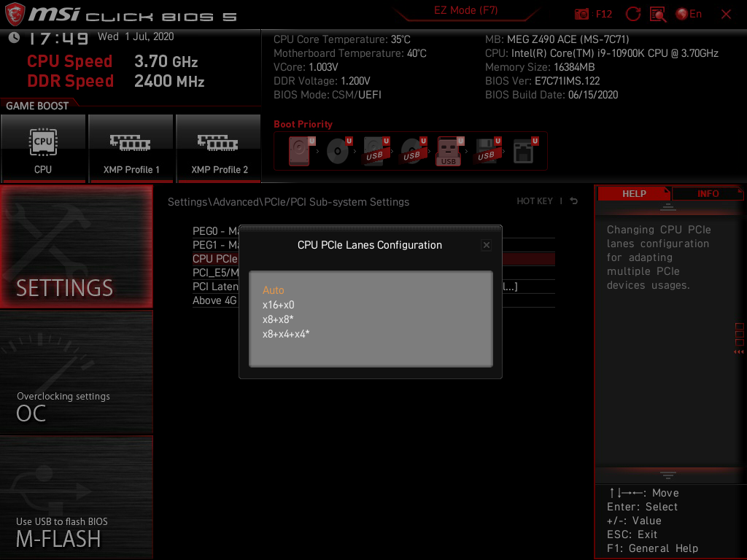Viewport: 747px width, 560px height.
Task: Select the network boot device icon
Action: 524,151
